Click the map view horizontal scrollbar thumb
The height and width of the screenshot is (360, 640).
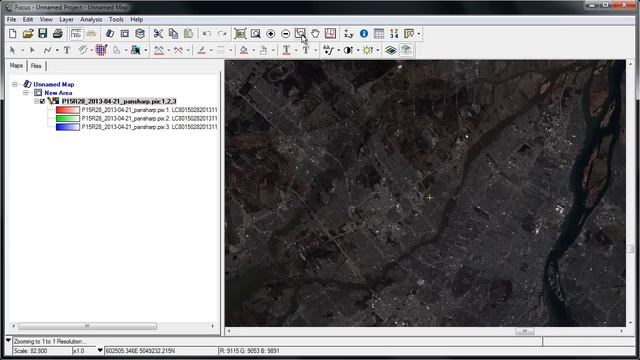(x=524, y=331)
